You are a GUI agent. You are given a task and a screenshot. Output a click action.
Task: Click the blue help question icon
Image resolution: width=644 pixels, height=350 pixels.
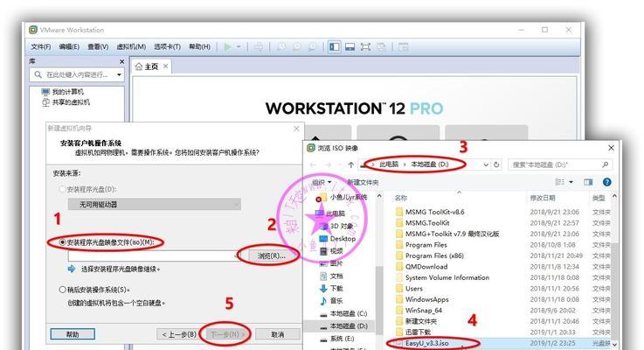pyautogui.click(x=606, y=182)
